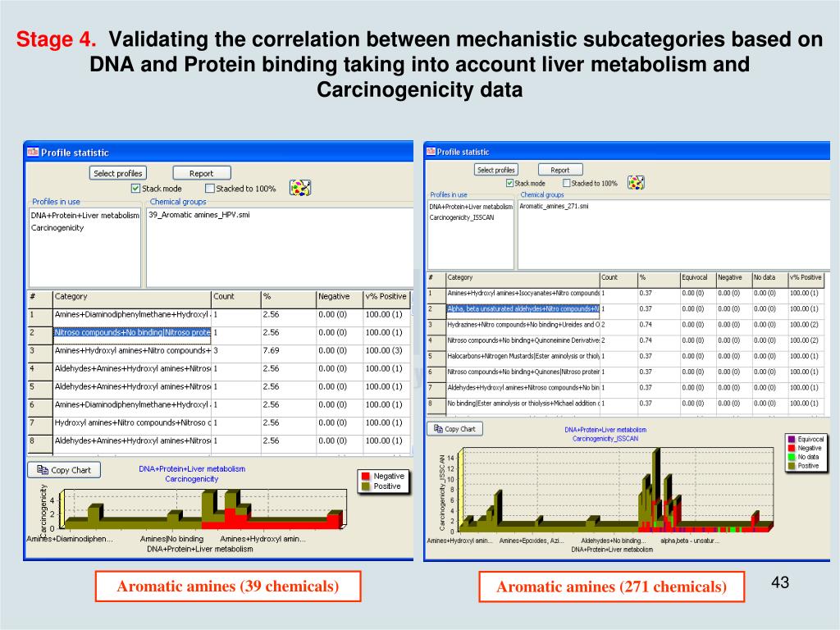The width and height of the screenshot is (840, 630).
Task: Click Profile statistic title icon in right window
Action: (431, 152)
